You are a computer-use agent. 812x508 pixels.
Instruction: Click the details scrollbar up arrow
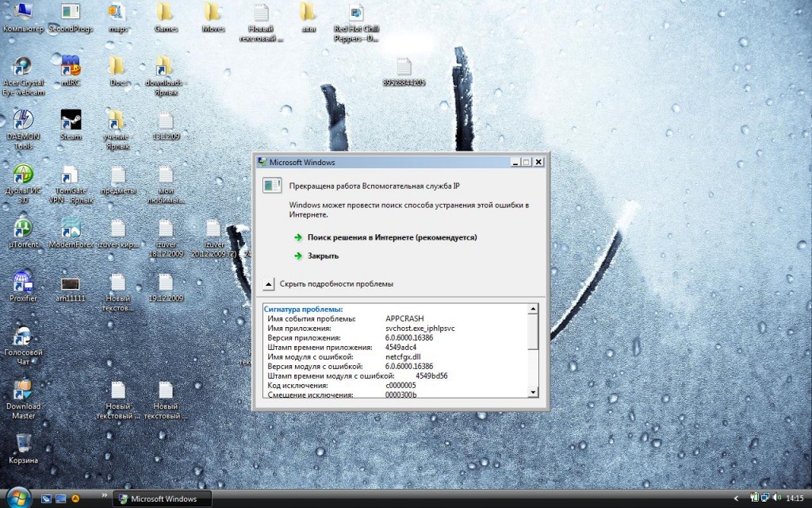coord(533,310)
